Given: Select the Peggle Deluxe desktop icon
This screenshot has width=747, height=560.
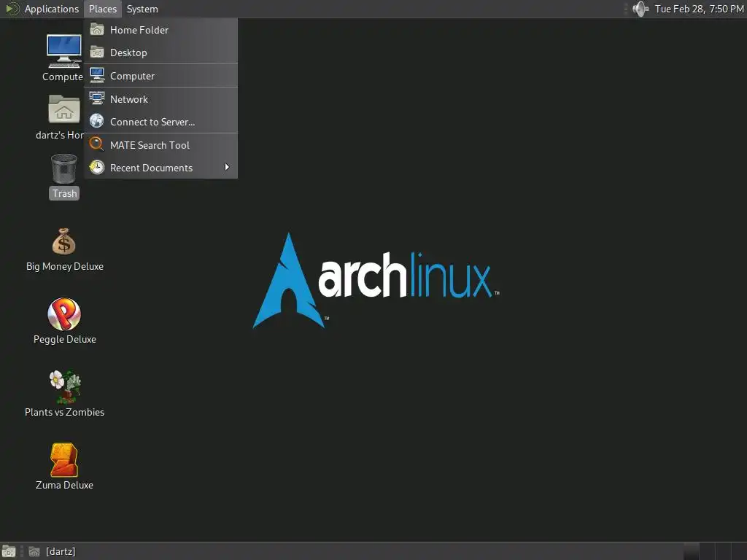Looking at the screenshot, I should 64,314.
